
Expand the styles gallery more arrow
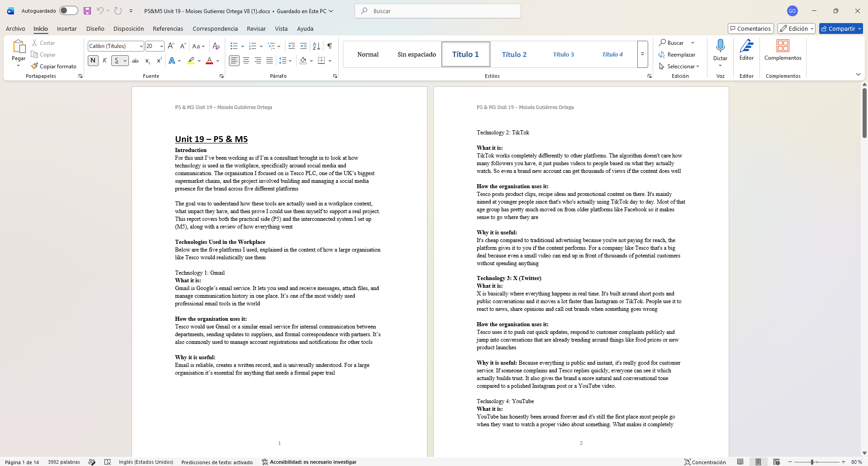642,54
